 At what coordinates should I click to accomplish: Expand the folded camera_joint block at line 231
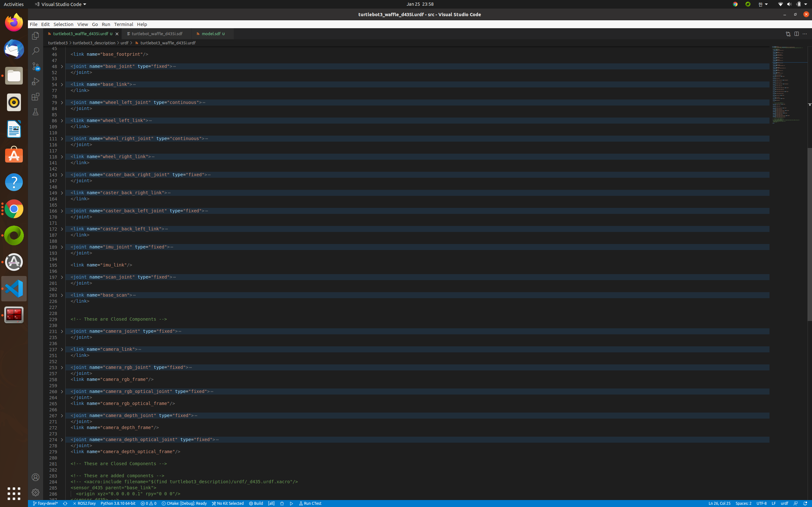(x=62, y=331)
